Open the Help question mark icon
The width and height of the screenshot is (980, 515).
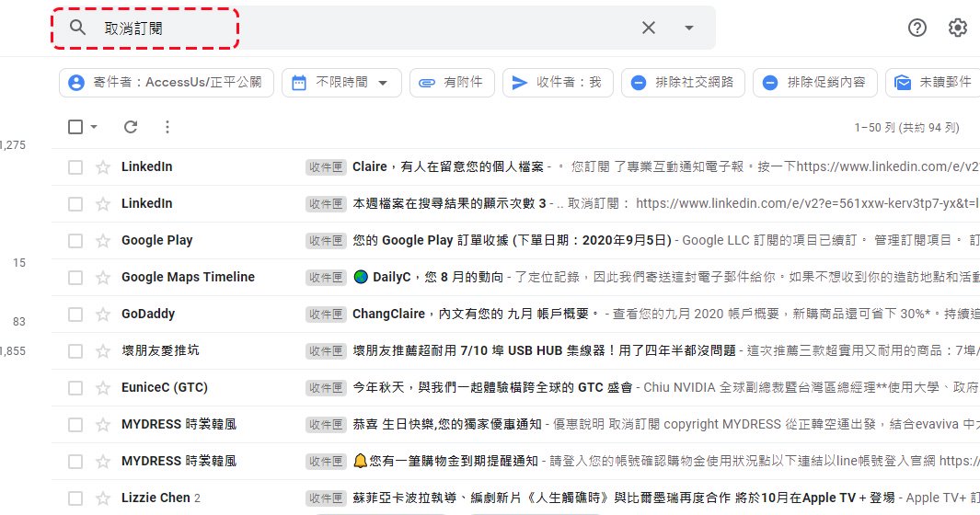coord(917,28)
